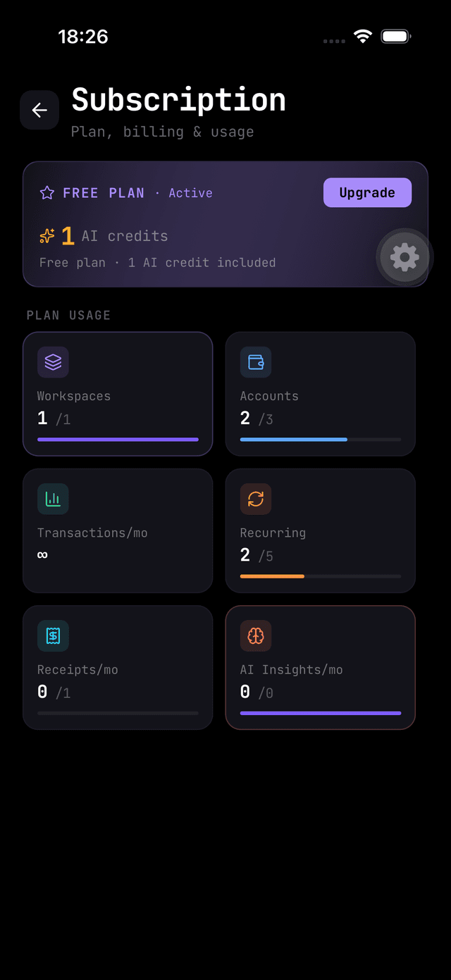Click the Recurring refresh arrows icon
The height and width of the screenshot is (980, 451).
[x=256, y=499]
